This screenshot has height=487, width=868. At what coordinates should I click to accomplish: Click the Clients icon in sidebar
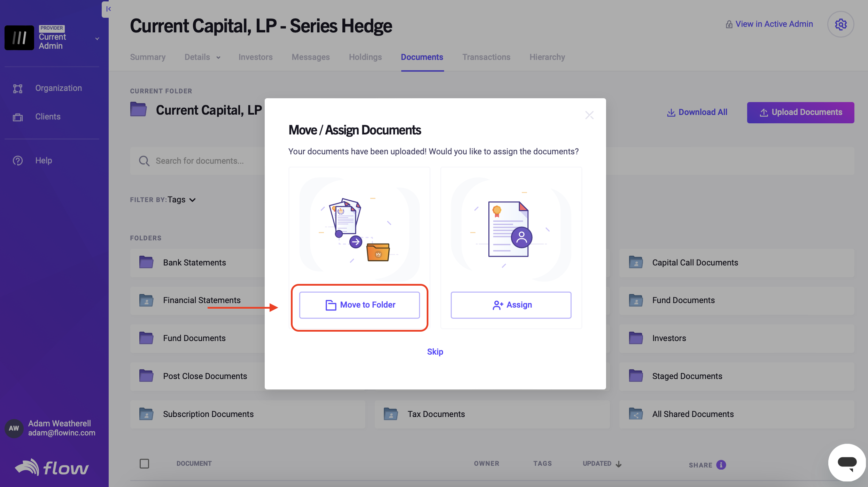point(18,117)
